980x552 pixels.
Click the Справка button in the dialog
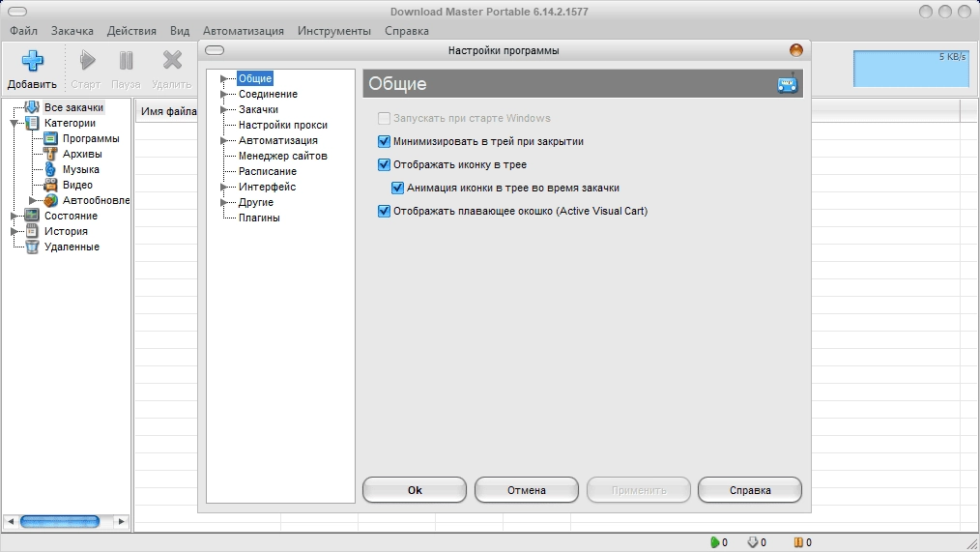point(750,490)
